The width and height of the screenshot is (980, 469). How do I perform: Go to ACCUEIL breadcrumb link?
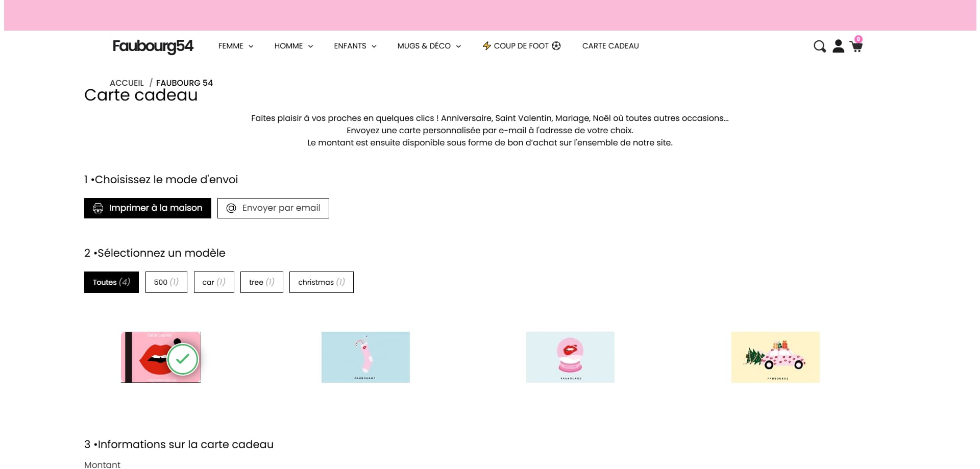127,83
